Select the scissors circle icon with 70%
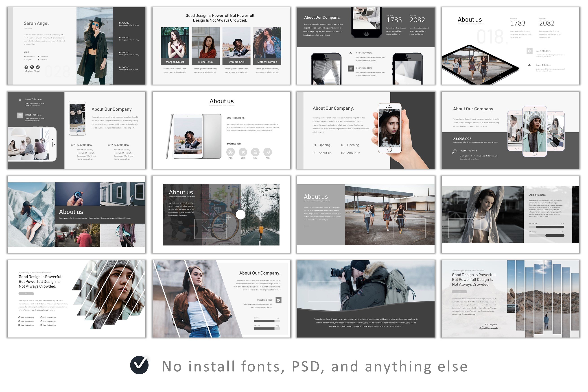Screen dimensions: 588x392 click(x=267, y=152)
